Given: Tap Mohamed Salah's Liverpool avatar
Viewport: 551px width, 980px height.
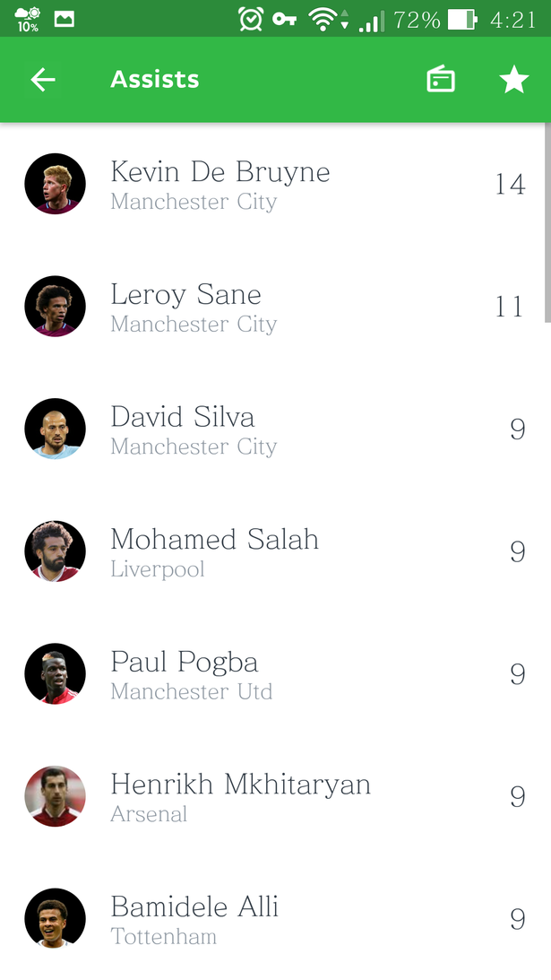Looking at the screenshot, I should [x=55, y=551].
